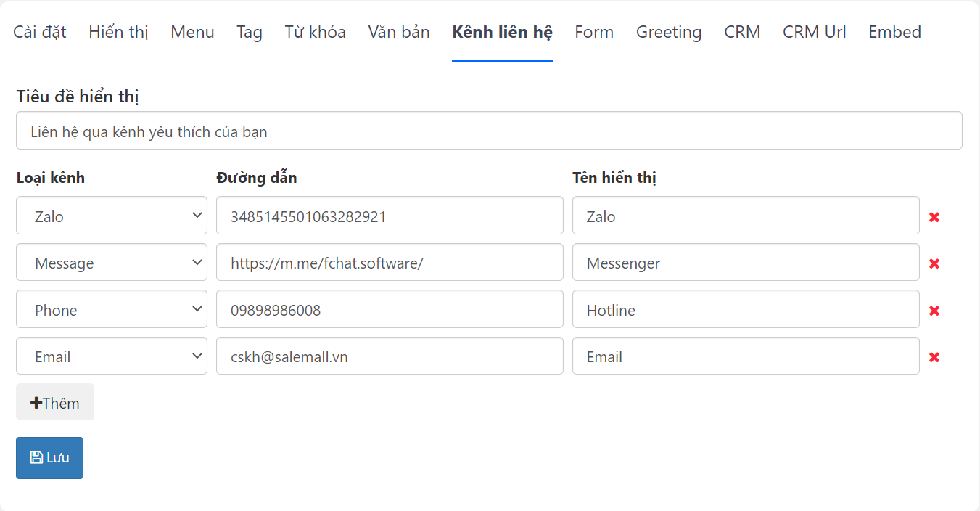Screen dimensions: 980x511
Task: Edit the cskh@salemall.vn address field
Action: (x=390, y=356)
